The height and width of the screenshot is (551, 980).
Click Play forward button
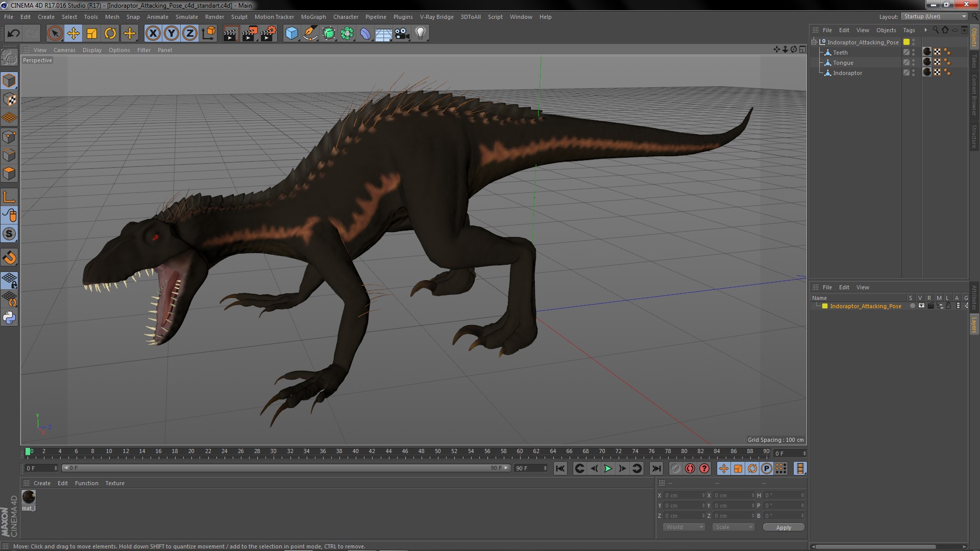tap(608, 468)
